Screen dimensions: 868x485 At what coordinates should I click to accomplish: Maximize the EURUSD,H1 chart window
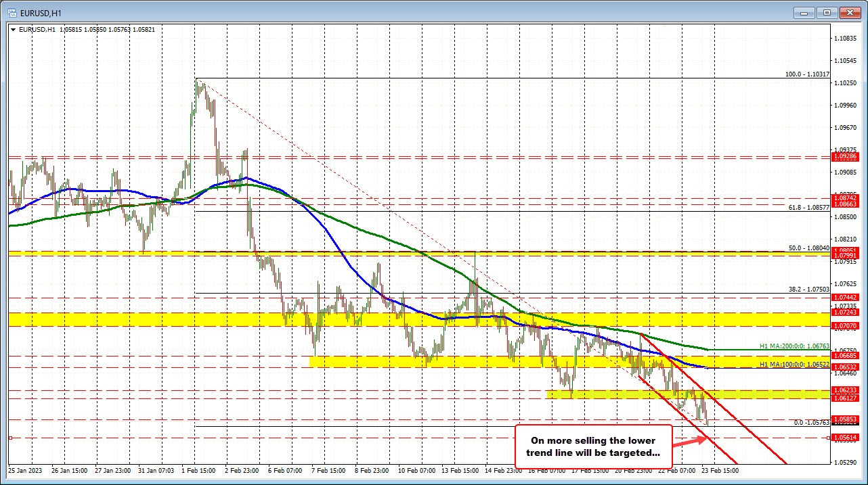pos(827,12)
